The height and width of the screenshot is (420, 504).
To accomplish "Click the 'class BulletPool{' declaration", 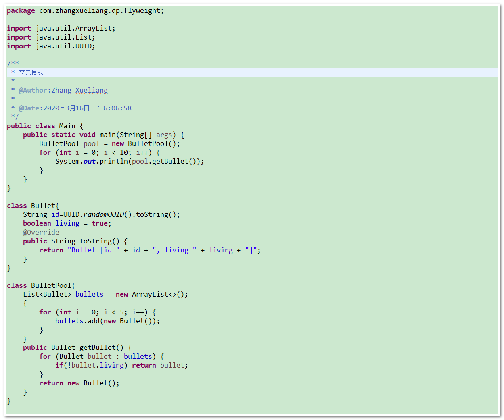I will click(x=41, y=286).
